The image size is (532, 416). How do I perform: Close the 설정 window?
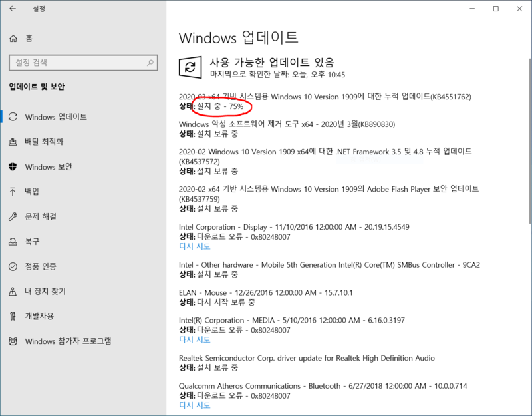tap(519, 9)
